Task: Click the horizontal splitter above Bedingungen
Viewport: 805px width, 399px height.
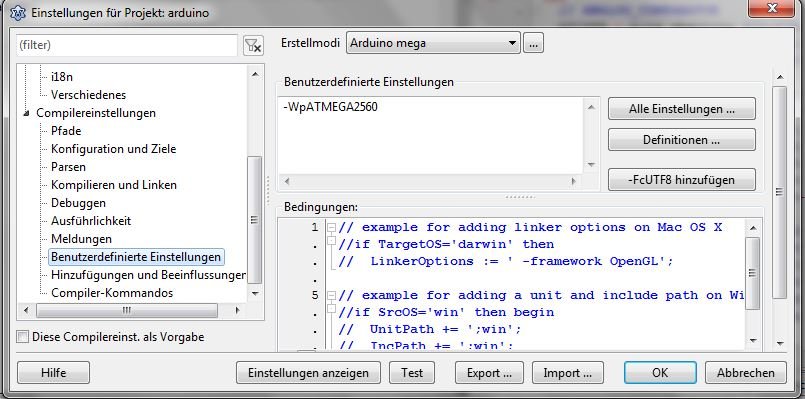Action: tap(520, 197)
